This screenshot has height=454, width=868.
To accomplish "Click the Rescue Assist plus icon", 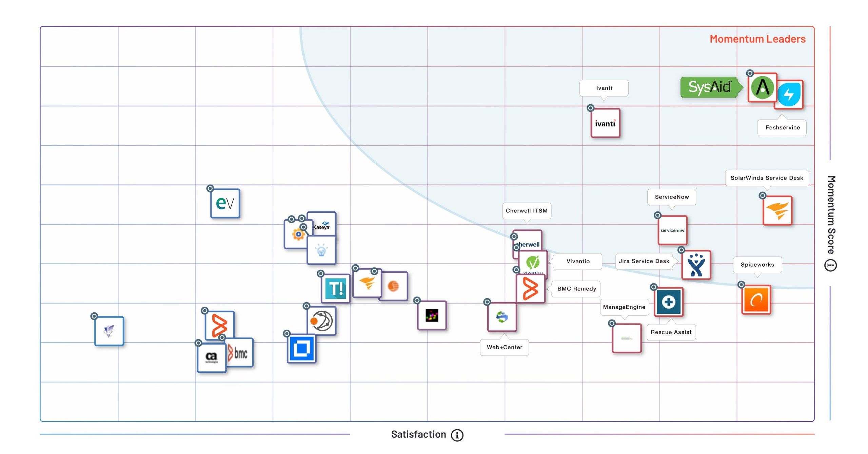I will click(668, 303).
